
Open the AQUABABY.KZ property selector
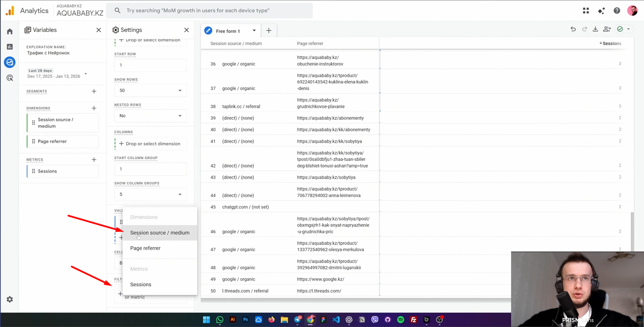point(80,11)
